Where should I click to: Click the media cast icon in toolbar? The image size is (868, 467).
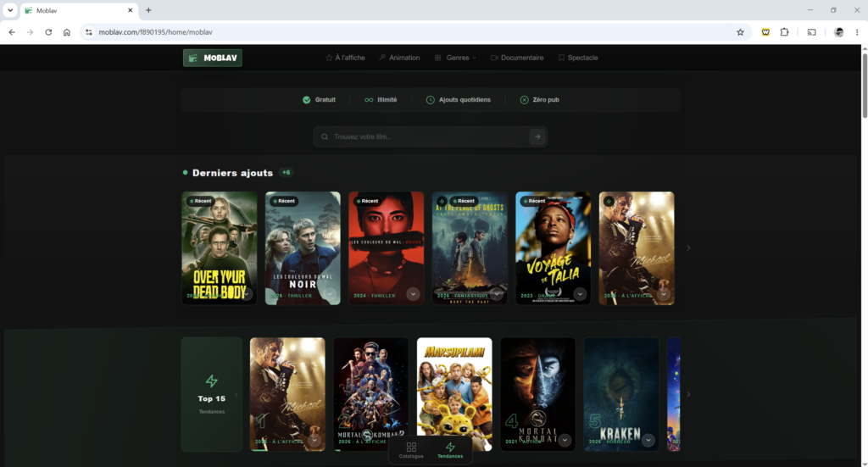(x=811, y=32)
